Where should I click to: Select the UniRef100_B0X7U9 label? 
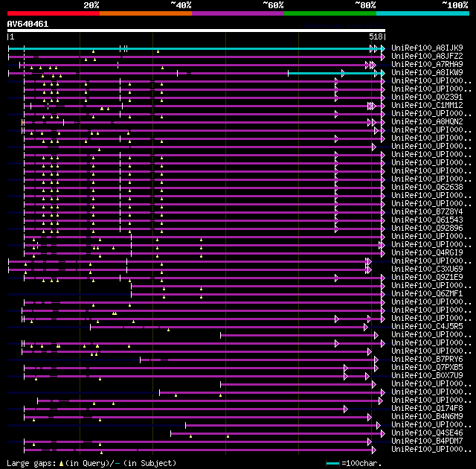(x=427, y=376)
